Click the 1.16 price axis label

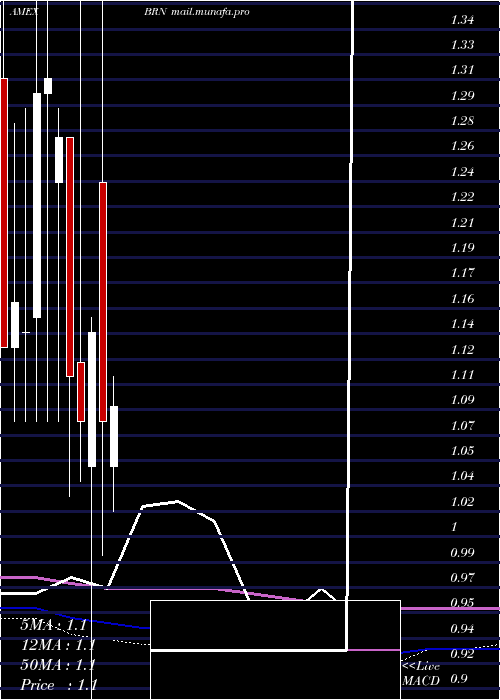[x=462, y=299]
